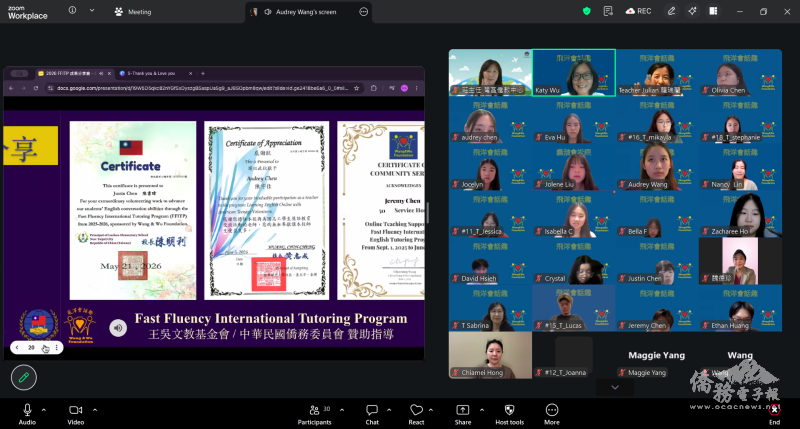This screenshot has width=800, height=429.
Task: Open the Chat panel
Action: pos(372,414)
